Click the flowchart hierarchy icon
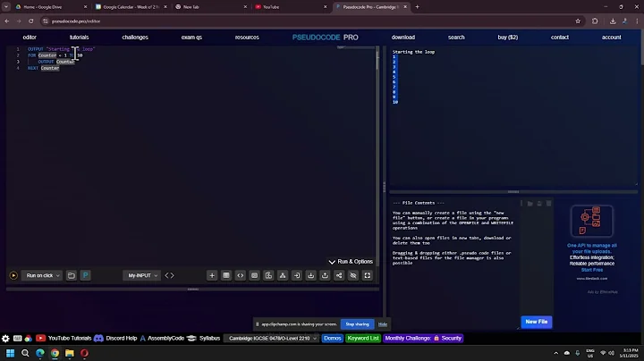 (283, 276)
